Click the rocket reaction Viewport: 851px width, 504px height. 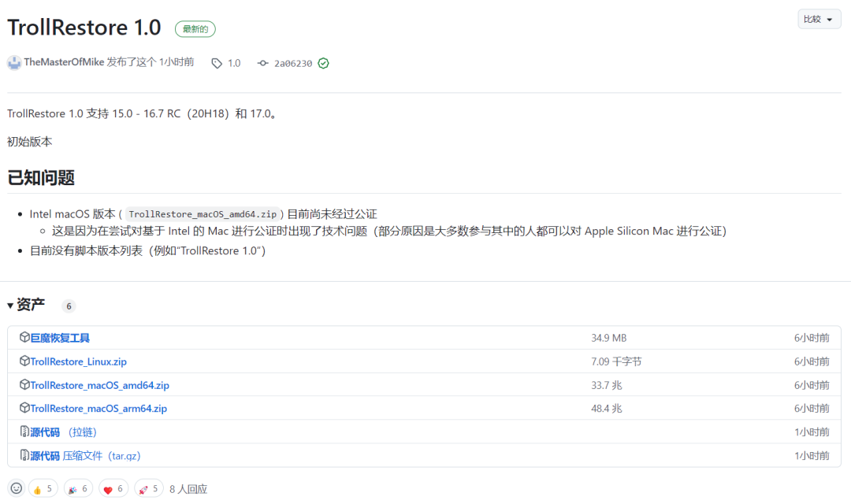(x=149, y=489)
